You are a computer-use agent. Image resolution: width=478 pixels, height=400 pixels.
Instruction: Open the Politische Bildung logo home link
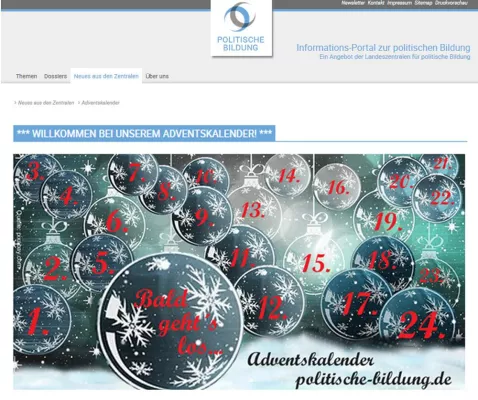tap(241, 28)
